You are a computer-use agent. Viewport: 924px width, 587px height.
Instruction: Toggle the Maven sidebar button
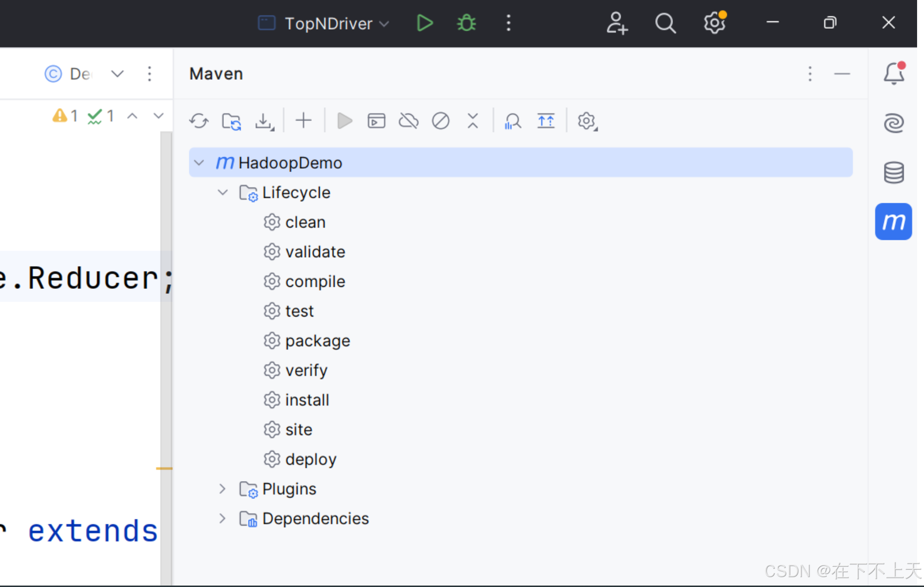pyautogui.click(x=893, y=222)
